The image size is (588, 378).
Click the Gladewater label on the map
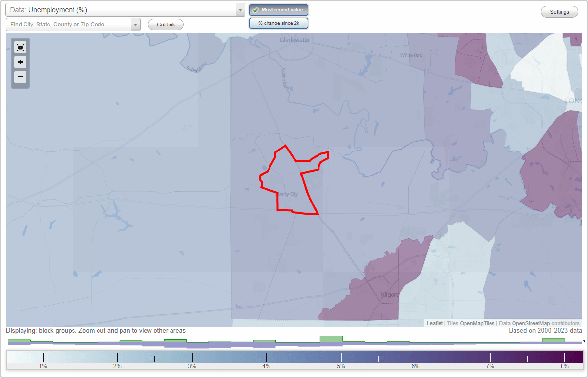tap(295, 40)
